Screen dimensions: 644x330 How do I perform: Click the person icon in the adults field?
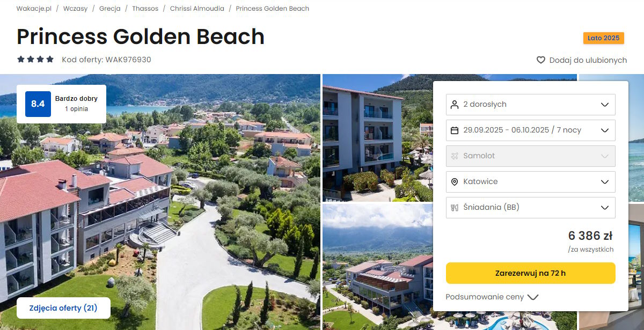tap(455, 104)
